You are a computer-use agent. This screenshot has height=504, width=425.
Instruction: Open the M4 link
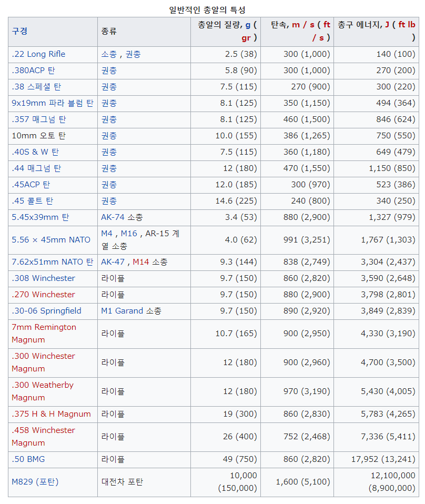tap(106, 234)
